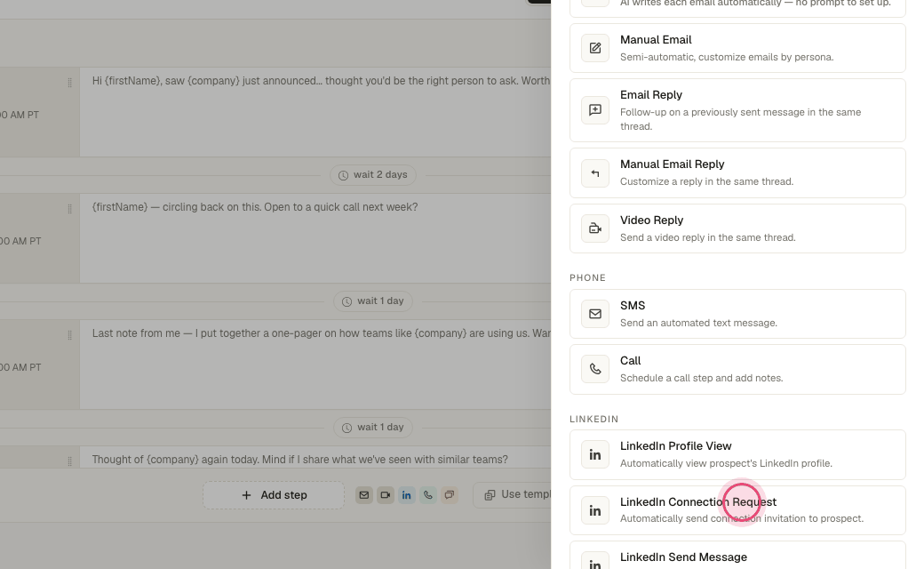Open the 'wait 2 days' delay pill

[x=373, y=175]
